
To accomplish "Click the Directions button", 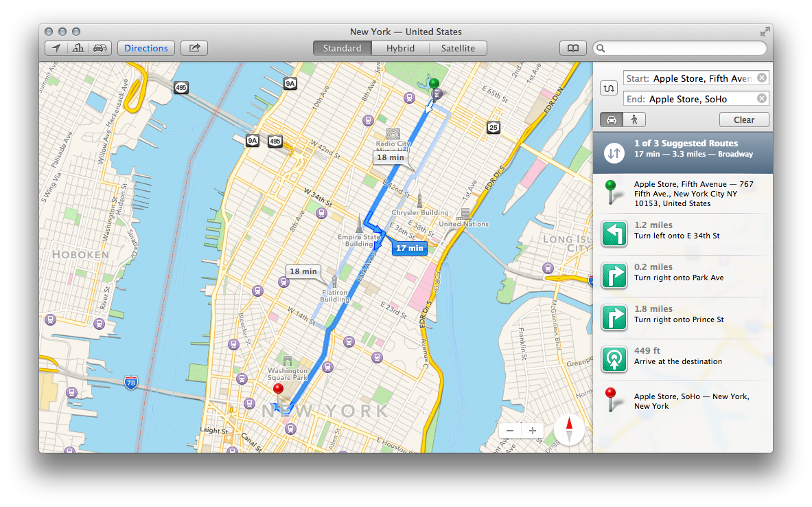I will [146, 48].
